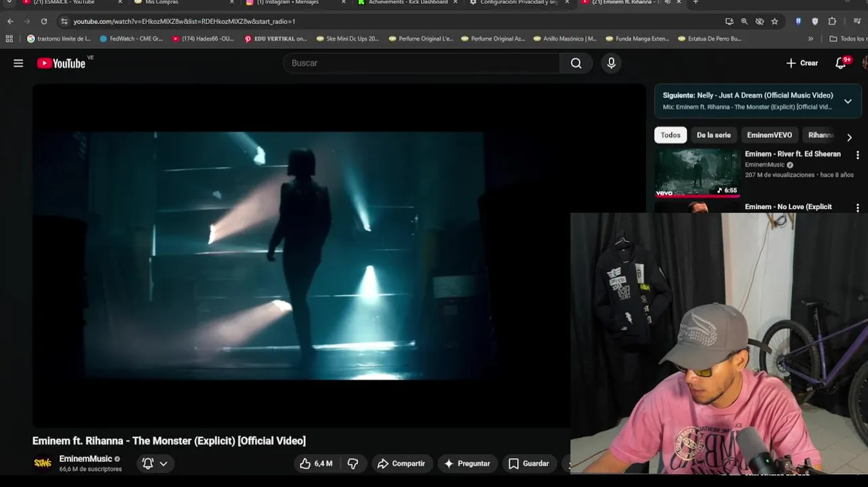Click the browser address bar URL

pyautogui.click(x=184, y=22)
